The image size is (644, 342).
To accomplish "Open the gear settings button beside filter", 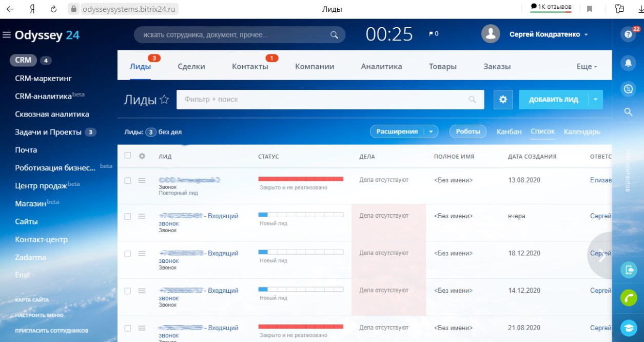I will (503, 100).
